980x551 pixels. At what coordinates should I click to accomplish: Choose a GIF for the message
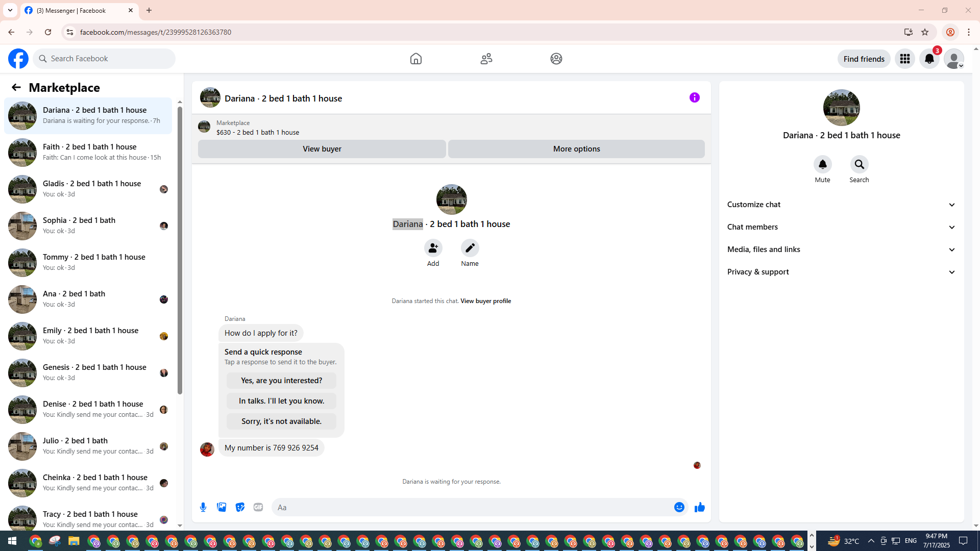pyautogui.click(x=258, y=507)
